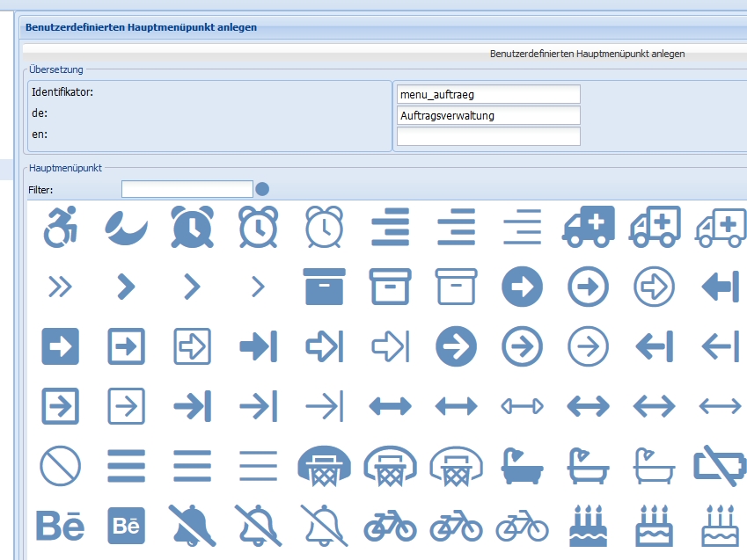Viewport: 747px width, 560px height.
Task: Pick the wave-shaped logo icon
Action: pyautogui.click(x=126, y=227)
